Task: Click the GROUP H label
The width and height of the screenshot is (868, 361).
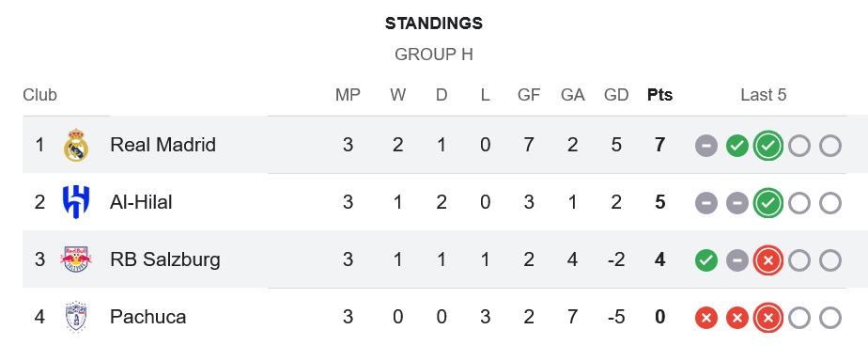Action: click(x=434, y=55)
